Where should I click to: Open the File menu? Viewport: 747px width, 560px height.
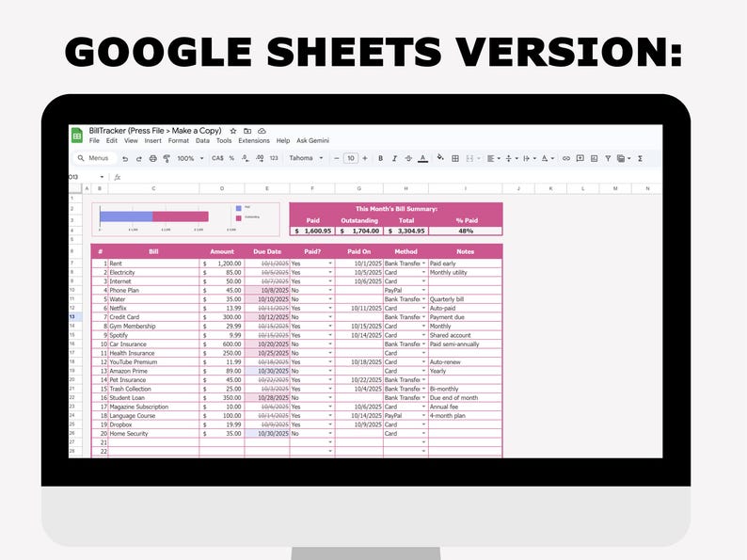point(94,140)
